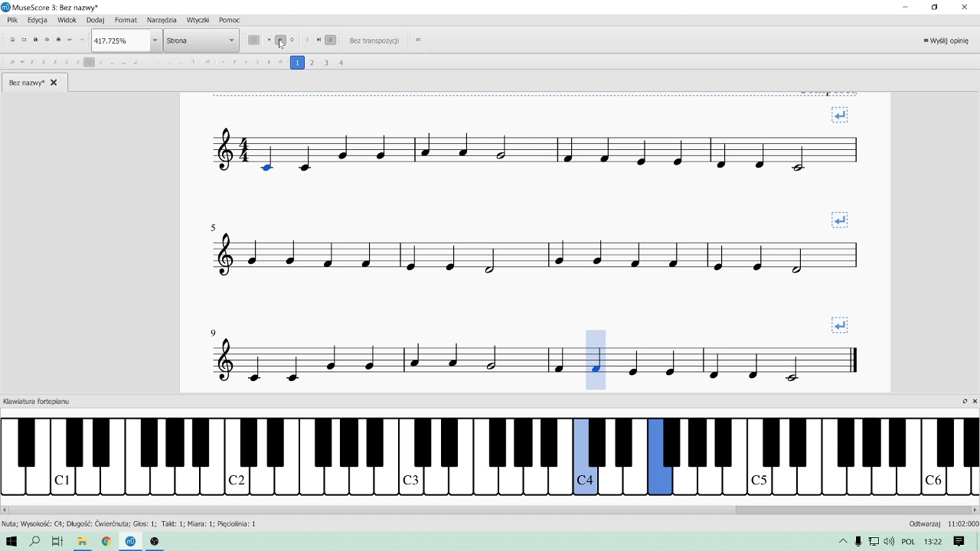Undo the last action
Screen dimensions: 980x551
pyautogui.click(x=70, y=40)
